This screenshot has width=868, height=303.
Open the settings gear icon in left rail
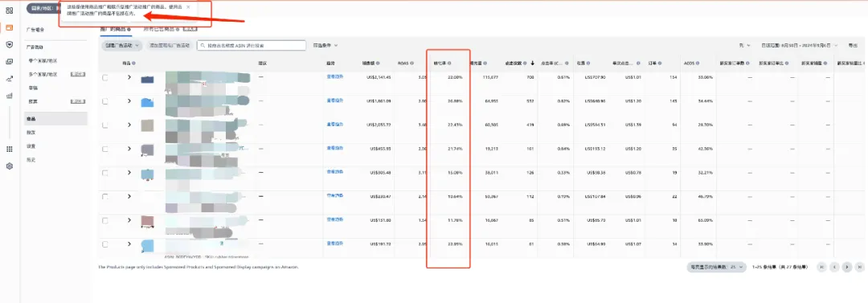(x=9, y=166)
